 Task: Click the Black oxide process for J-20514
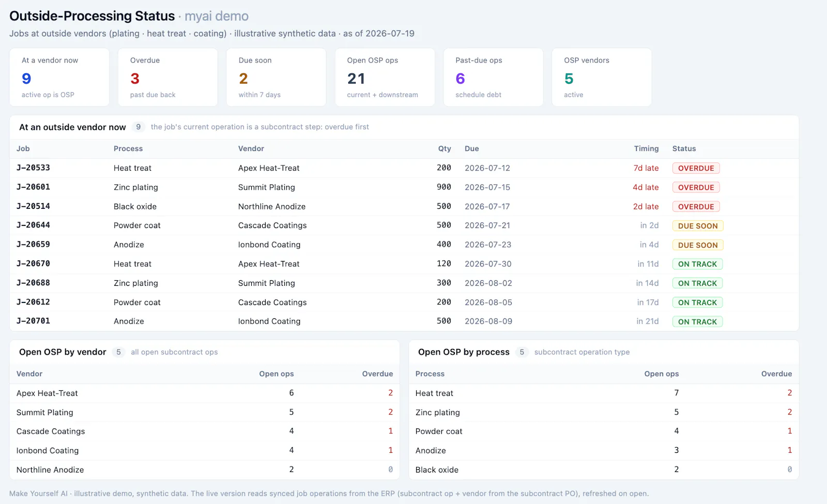click(x=135, y=206)
